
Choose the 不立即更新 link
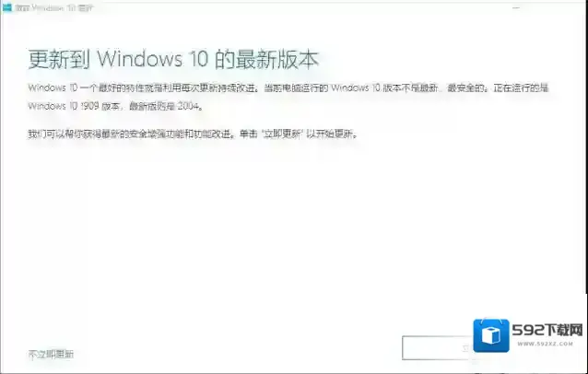coord(51,354)
